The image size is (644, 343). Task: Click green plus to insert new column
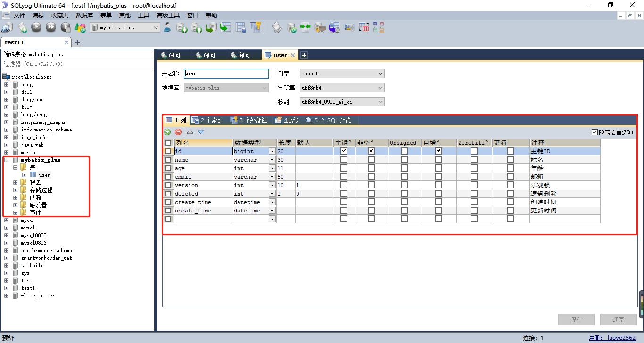[x=167, y=132]
